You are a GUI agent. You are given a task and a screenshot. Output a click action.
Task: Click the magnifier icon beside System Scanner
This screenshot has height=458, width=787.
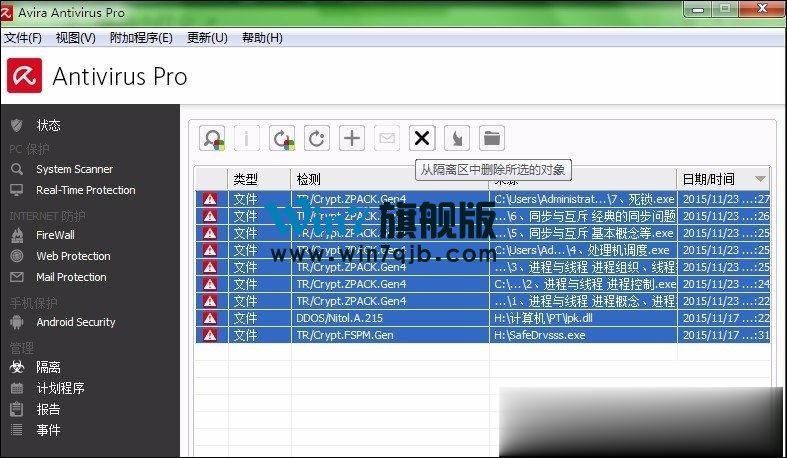(17, 169)
